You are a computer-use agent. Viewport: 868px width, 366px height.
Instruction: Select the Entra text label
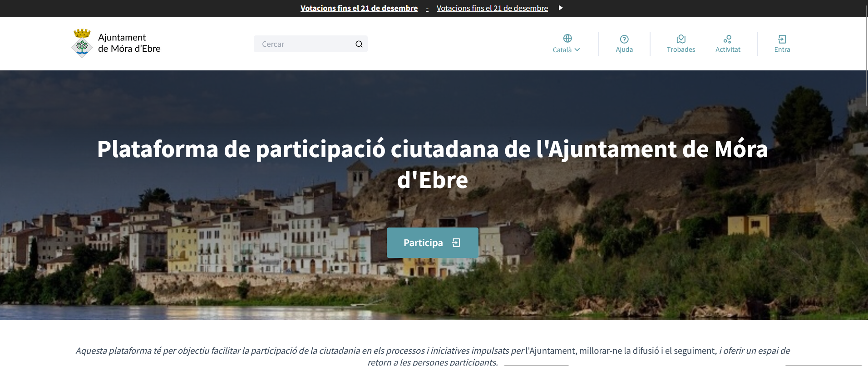point(782,49)
